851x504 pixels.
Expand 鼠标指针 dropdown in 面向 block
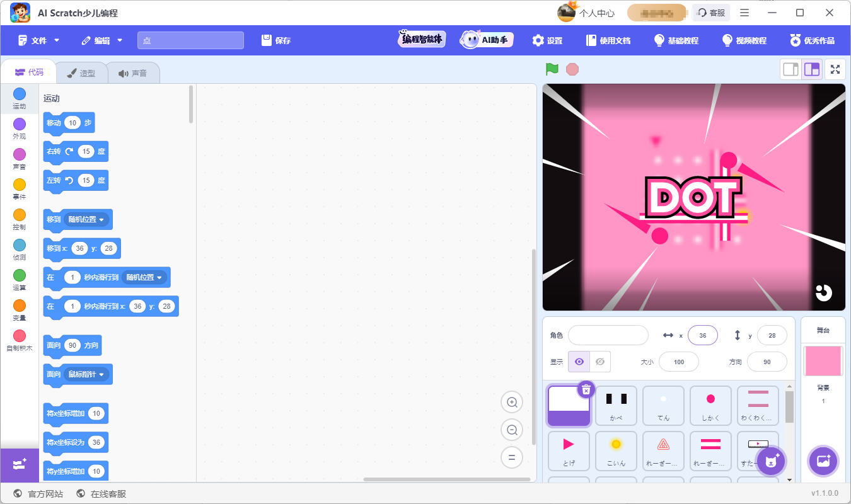(87, 374)
